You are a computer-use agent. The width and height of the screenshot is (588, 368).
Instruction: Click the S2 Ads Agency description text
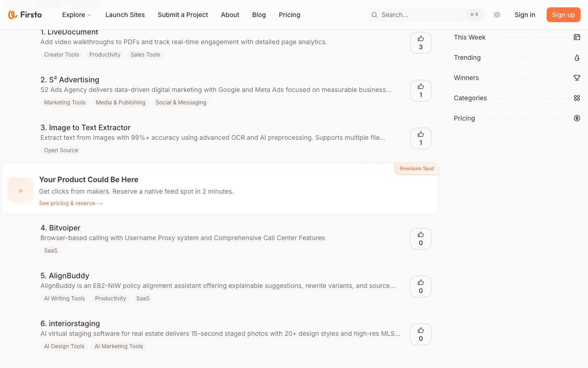(216, 90)
